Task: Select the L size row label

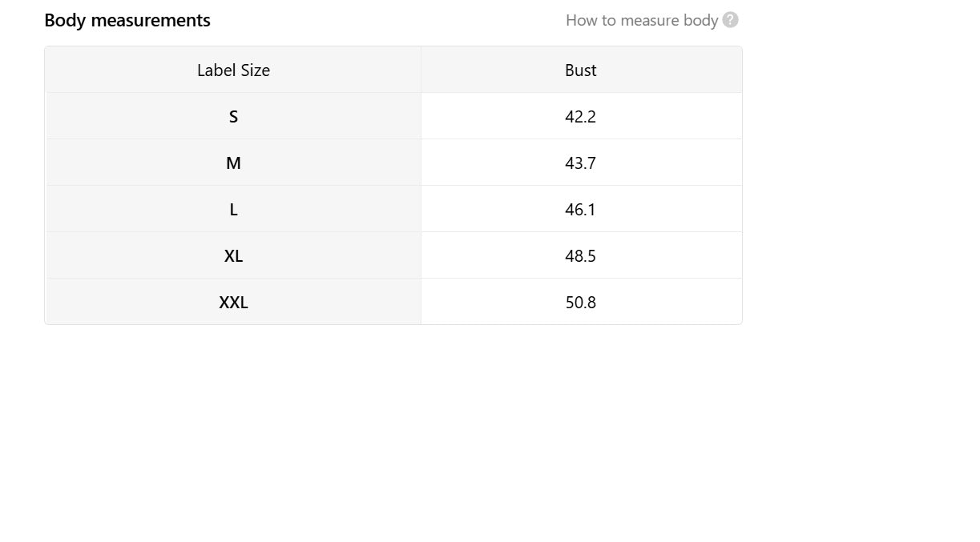Action: tap(233, 210)
